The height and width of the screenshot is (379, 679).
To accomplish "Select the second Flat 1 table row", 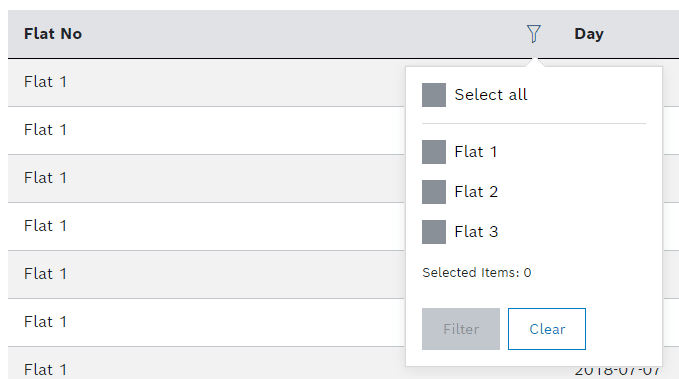I will click(x=206, y=130).
